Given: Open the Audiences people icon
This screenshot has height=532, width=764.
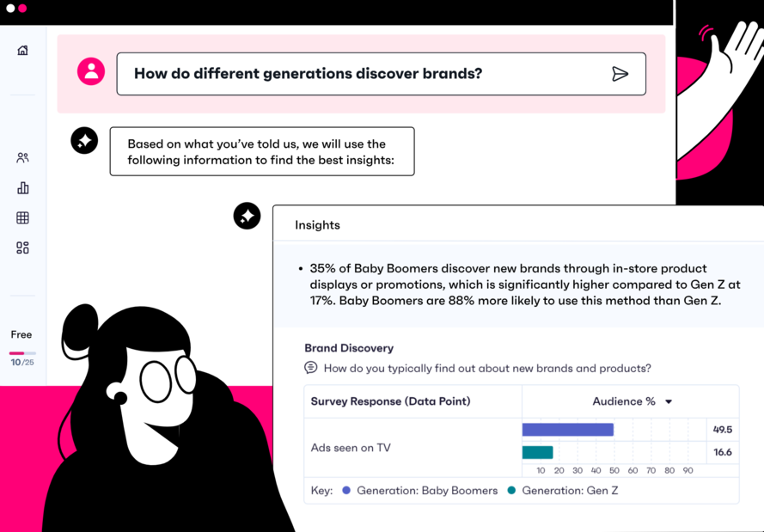Looking at the screenshot, I should pyautogui.click(x=22, y=158).
